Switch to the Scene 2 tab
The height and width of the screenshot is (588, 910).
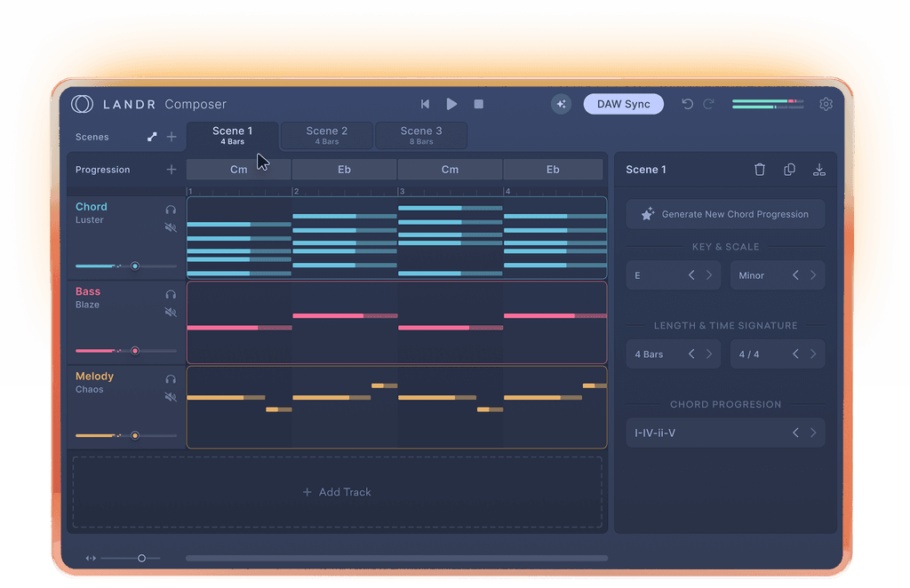(326, 134)
